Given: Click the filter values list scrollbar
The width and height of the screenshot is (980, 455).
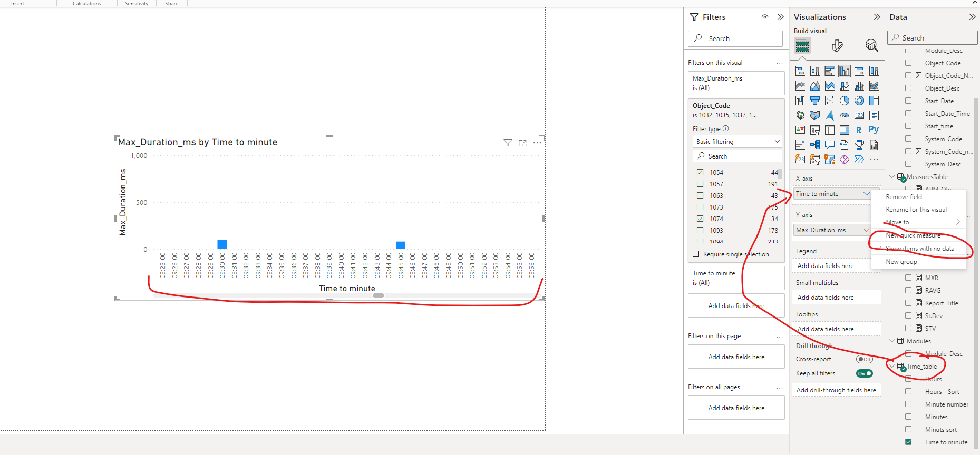Looking at the screenshot, I should (x=780, y=174).
